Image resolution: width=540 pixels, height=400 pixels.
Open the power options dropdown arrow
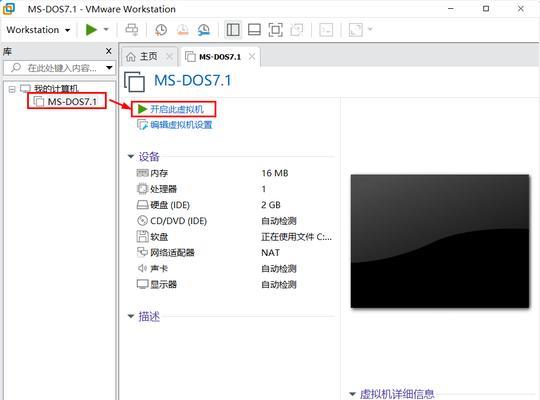[106, 30]
